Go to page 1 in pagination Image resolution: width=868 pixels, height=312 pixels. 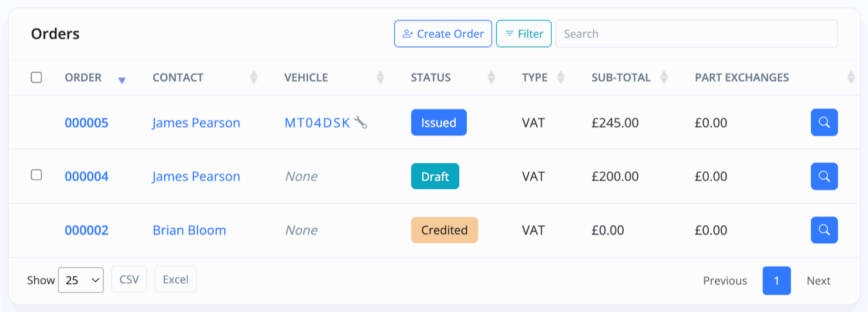pos(777,280)
